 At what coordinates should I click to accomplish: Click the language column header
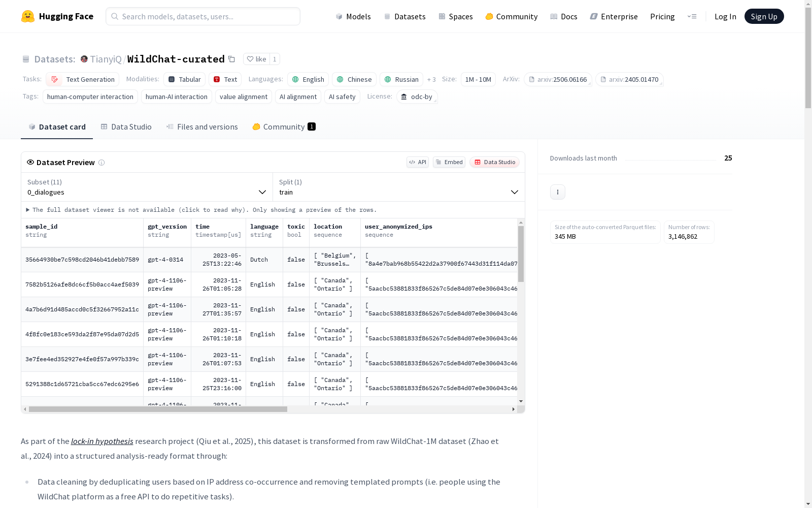[264, 233]
